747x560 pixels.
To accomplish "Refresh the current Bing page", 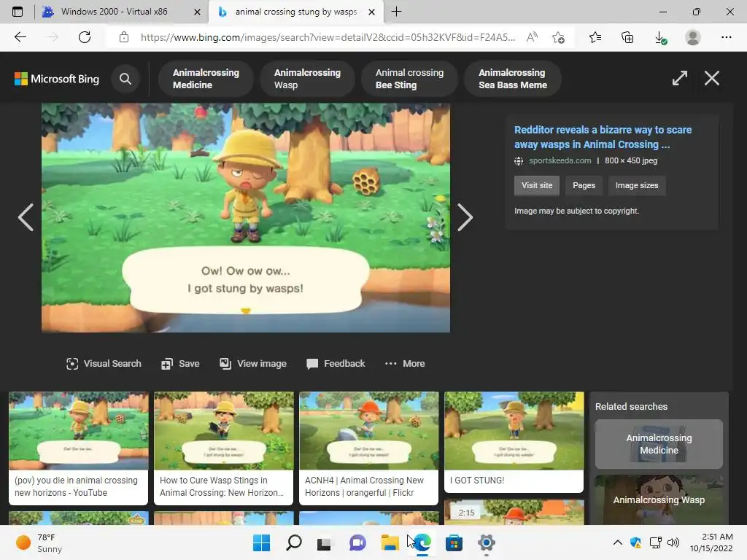I will point(85,37).
